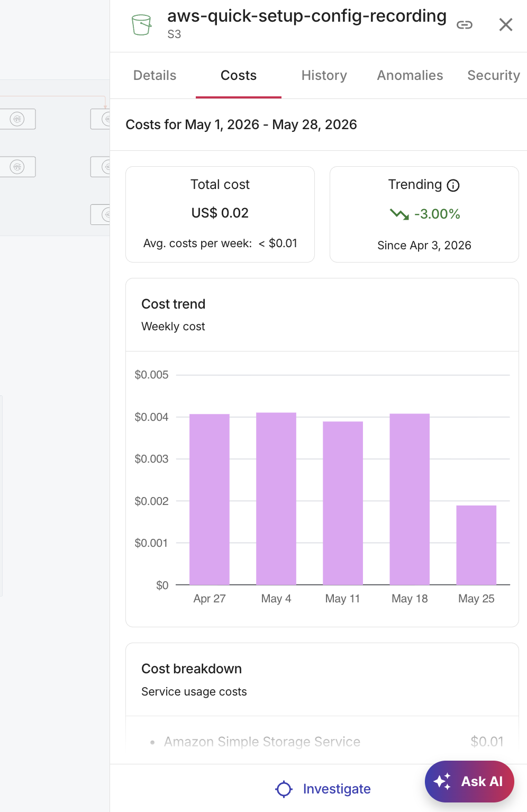Switch to the Details tab
This screenshot has height=812, width=527.
pos(155,75)
